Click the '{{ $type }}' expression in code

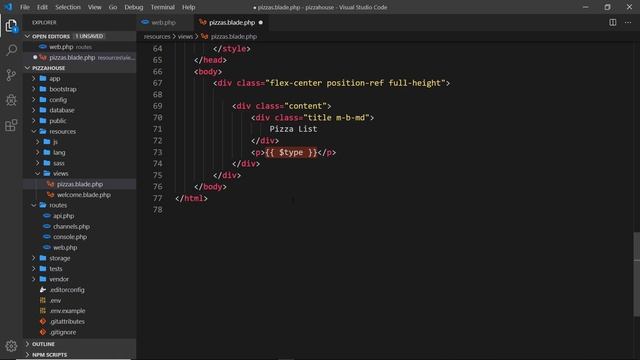click(291, 152)
